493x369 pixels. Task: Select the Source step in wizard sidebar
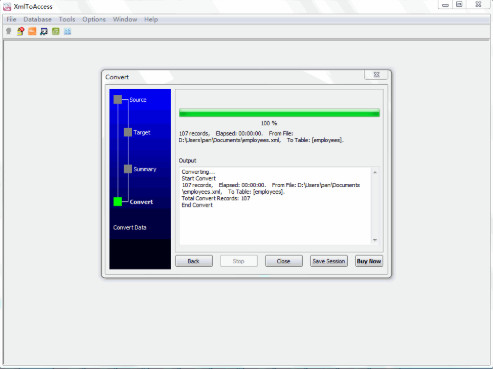[138, 100]
